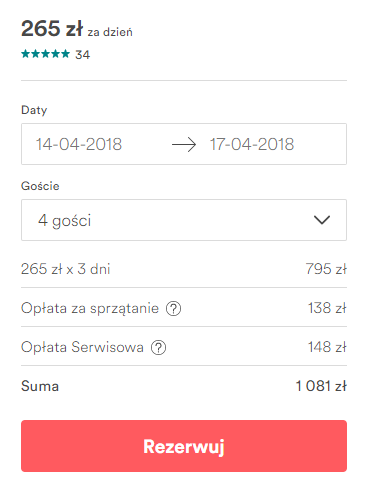The image size is (369, 479).
Task: Click the 795 zł subtotal amount
Action: click(326, 269)
